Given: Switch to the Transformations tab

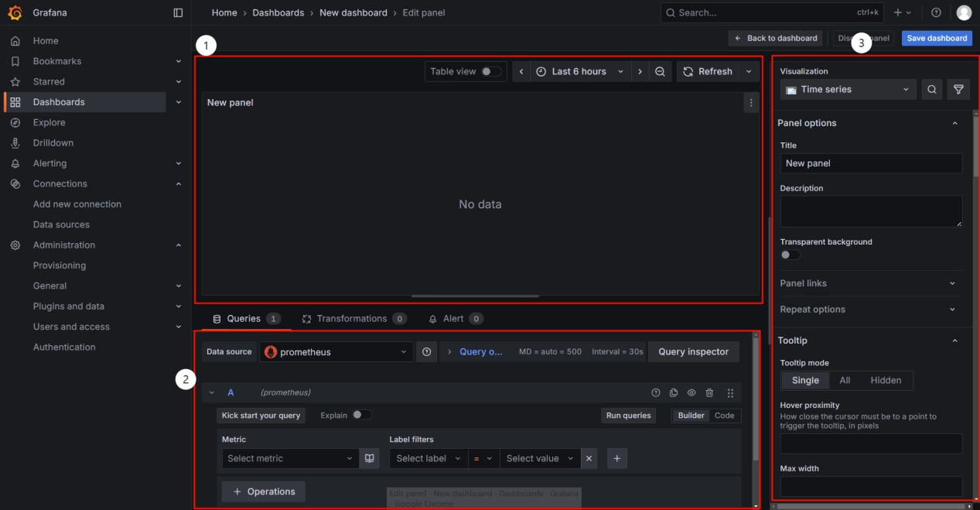Looking at the screenshot, I should (x=353, y=319).
